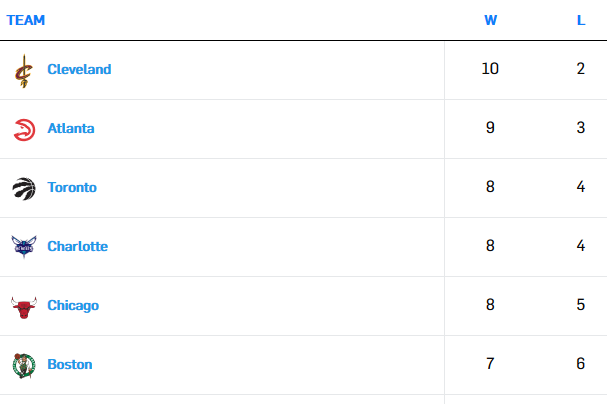Open the Toronto team link

click(72, 187)
